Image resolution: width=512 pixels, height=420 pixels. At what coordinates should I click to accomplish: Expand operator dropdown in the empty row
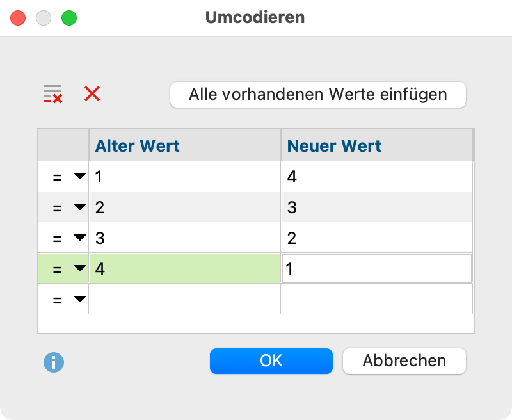coord(79,299)
